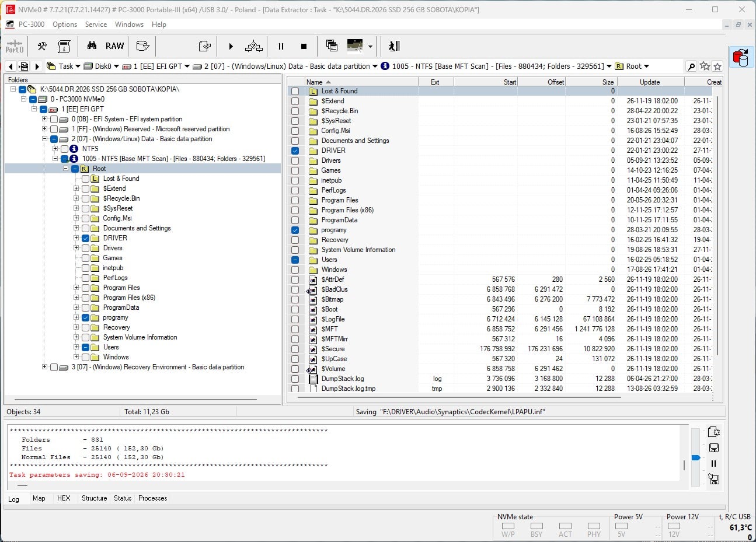
Task: Open the Options menu
Action: click(65, 25)
